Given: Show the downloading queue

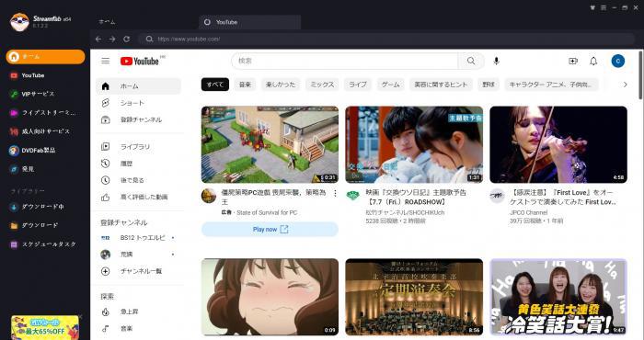Looking at the screenshot, I should tap(37, 207).
